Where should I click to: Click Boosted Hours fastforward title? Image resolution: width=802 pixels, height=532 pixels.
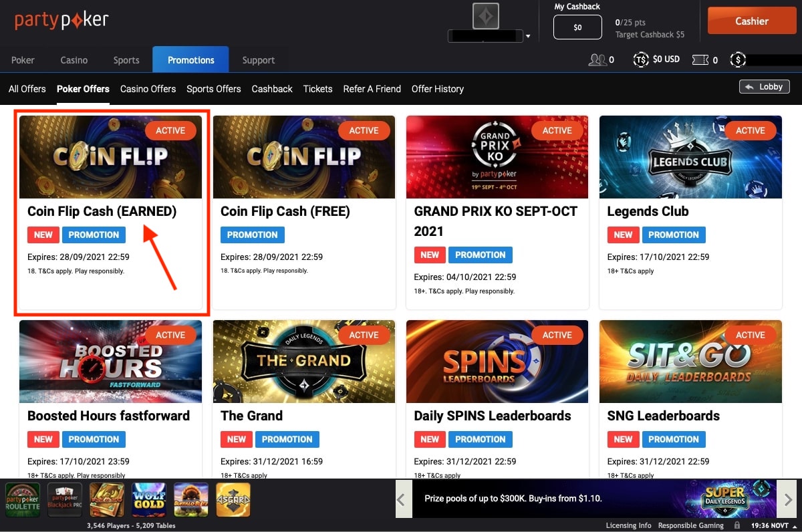[108, 416]
